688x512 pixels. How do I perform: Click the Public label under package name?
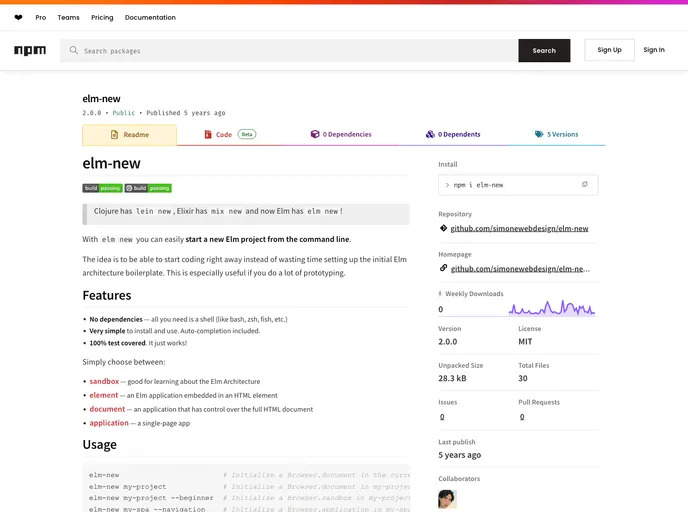(x=124, y=113)
